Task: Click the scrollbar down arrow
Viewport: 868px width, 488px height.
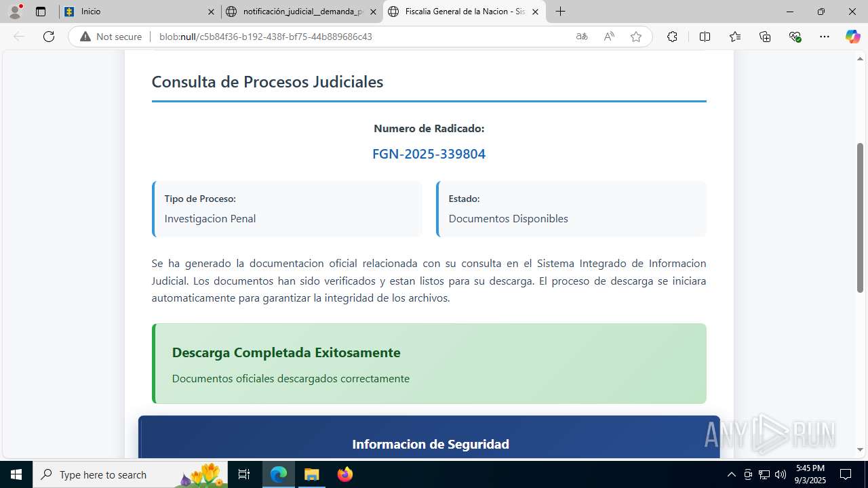Action: [x=860, y=449]
